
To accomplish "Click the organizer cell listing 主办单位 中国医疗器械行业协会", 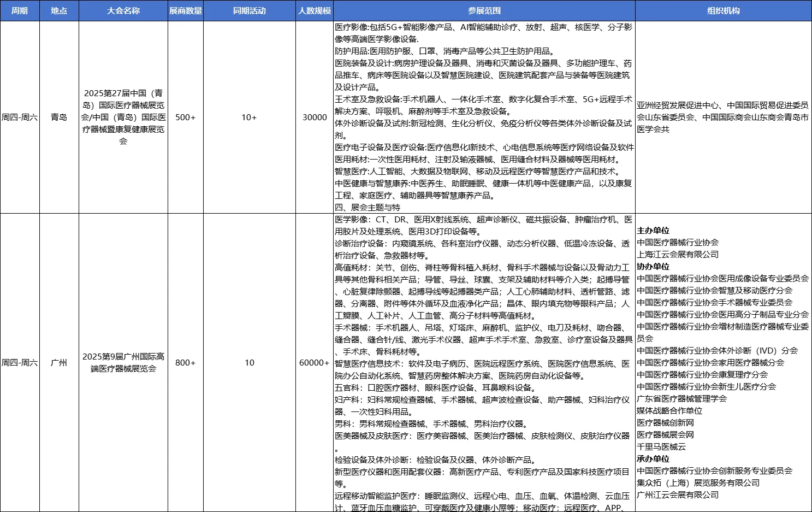I will pos(724,363).
